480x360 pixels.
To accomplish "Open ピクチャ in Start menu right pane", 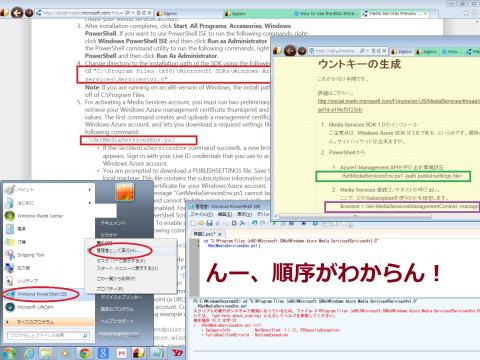I will coord(109,235).
